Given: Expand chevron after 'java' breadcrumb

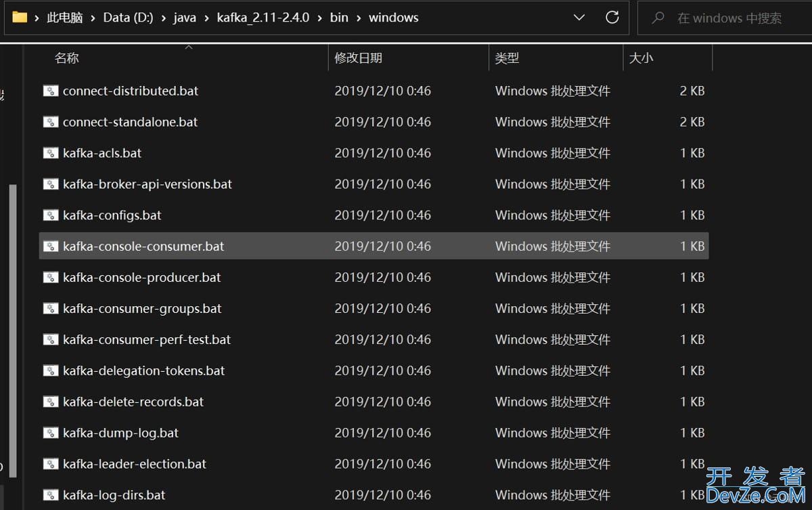Looking at the screenshot, I should click(206, 18).
